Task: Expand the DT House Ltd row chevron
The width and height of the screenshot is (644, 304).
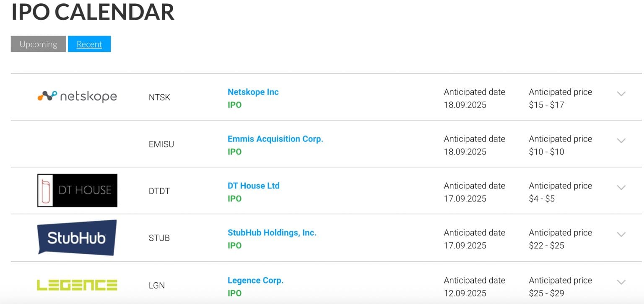Action: (621, 188)
